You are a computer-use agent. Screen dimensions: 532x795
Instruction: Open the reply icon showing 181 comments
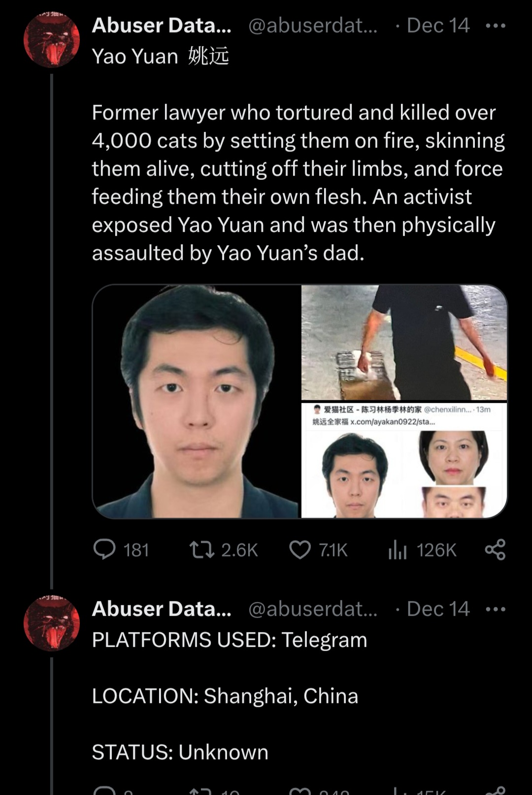(104, 550)
